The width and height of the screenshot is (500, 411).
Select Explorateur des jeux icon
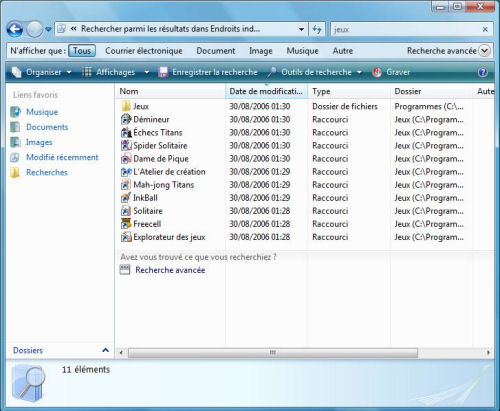[x=126, y=237]
